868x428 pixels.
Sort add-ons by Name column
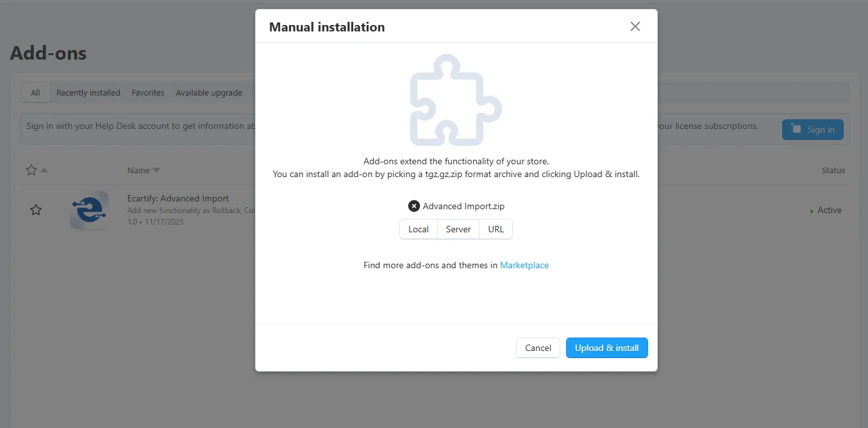coord(144,170)
